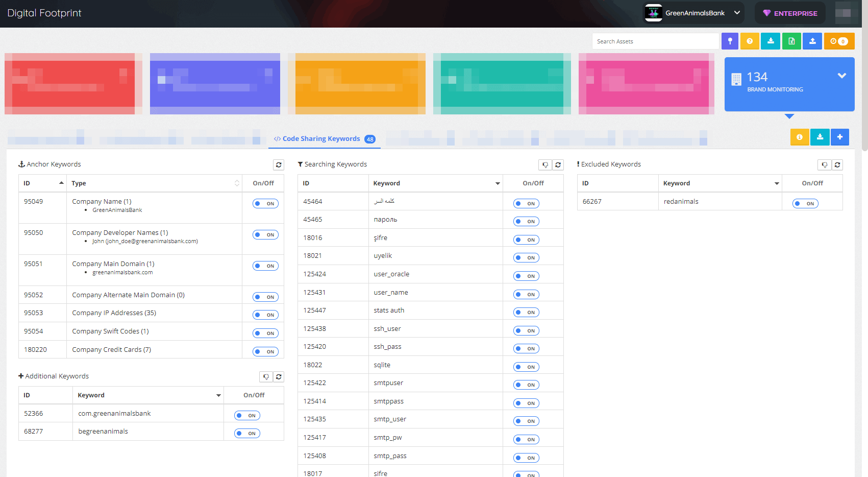Click inside the Search Assets field

(655, 41)
